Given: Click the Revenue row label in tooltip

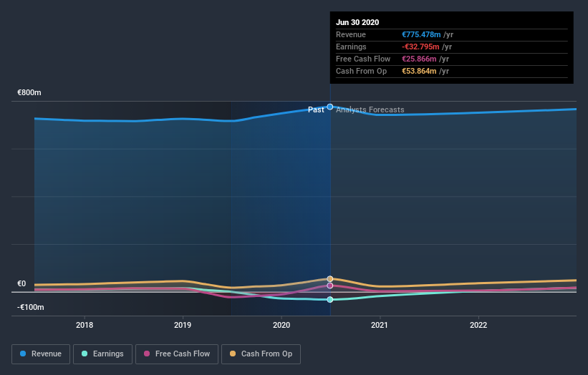Looking at the screenshot, I should pos(351,34).
